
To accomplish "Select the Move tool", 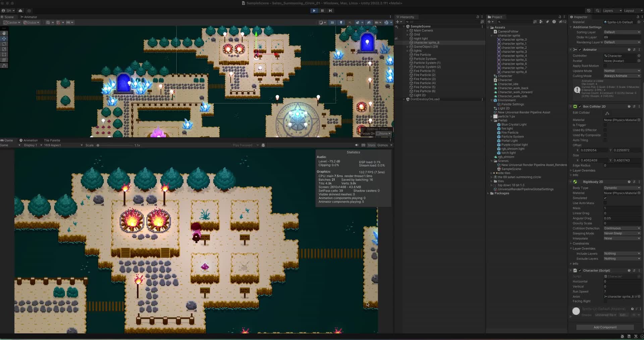I will point(4,39).
